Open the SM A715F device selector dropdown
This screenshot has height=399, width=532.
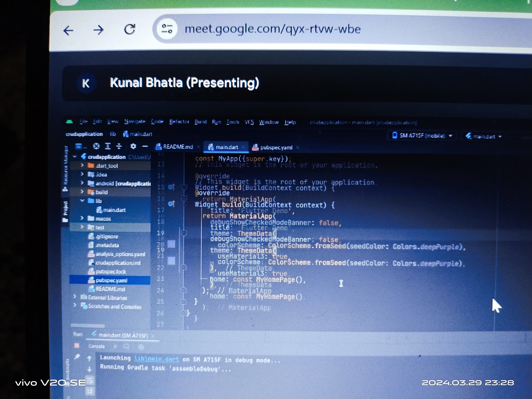[x=422, y=136]
